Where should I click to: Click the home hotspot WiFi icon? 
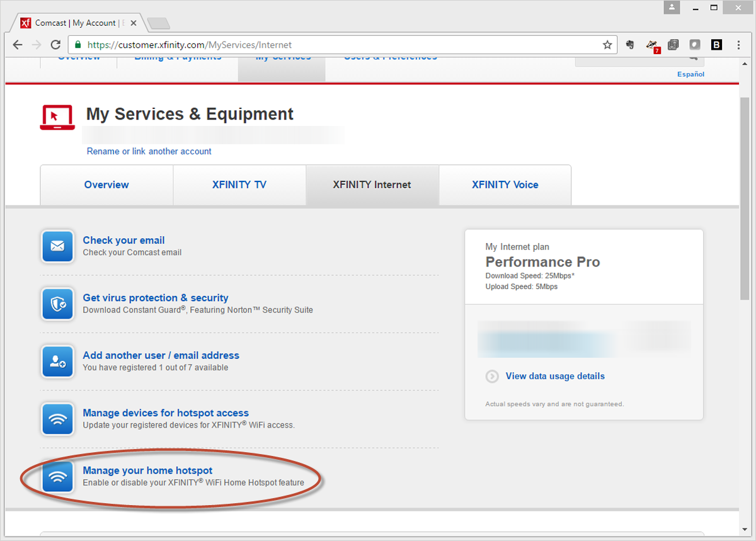click(x=57, y=477)
